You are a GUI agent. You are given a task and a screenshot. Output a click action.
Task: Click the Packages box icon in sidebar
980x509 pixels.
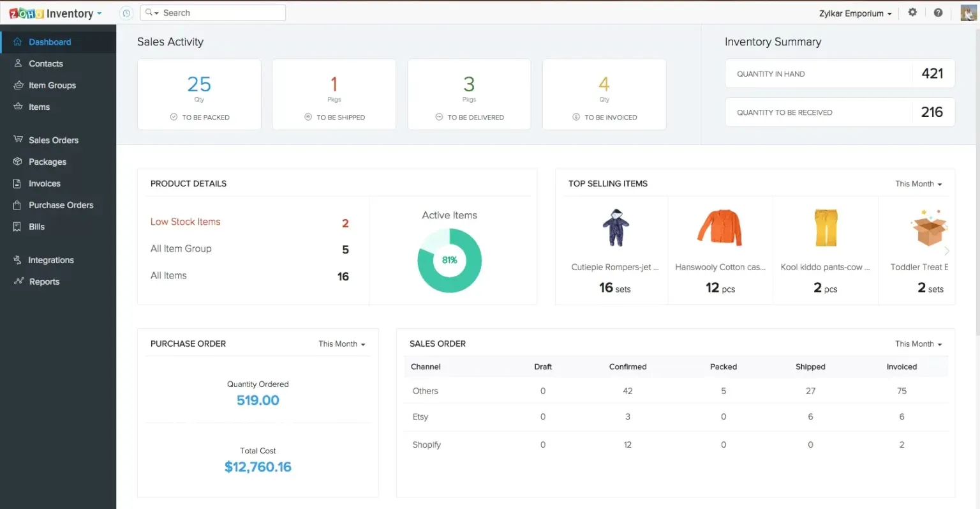[18, 162]
